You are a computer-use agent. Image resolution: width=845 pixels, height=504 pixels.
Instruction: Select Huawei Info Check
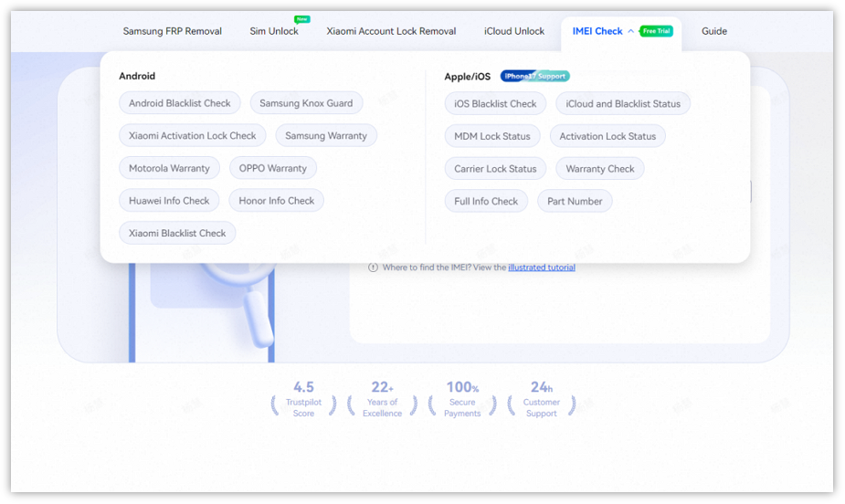click(x=169, y=200)
